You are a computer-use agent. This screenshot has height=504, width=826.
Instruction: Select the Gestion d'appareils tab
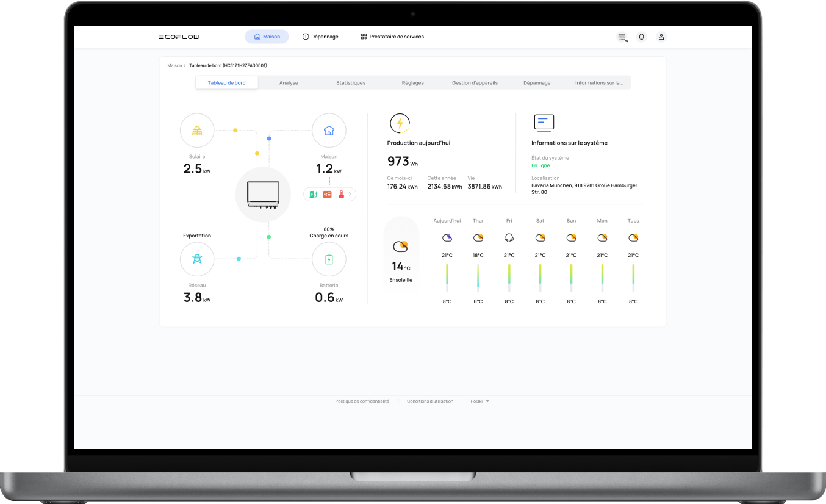(x=475, y=83)
